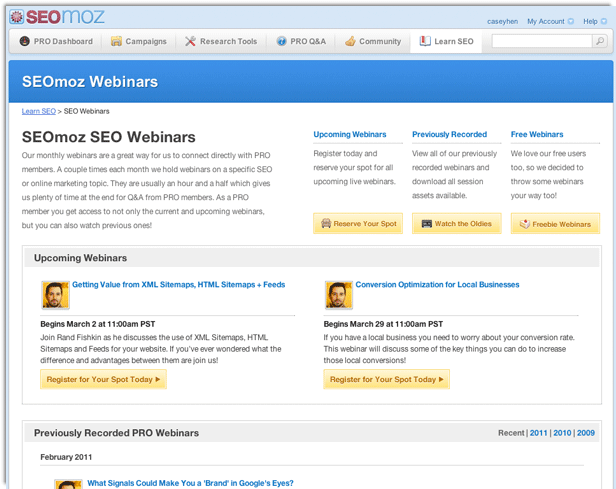Viewport: 616px width, 489px height.
Task: Click the Campaigns folder icon
Action: (x=116, y=41)
